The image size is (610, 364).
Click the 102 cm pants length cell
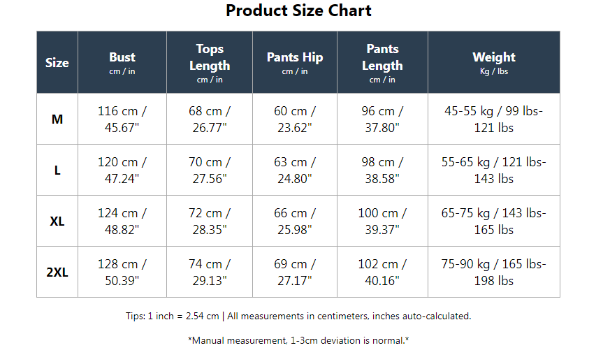[x=382, y=272]
